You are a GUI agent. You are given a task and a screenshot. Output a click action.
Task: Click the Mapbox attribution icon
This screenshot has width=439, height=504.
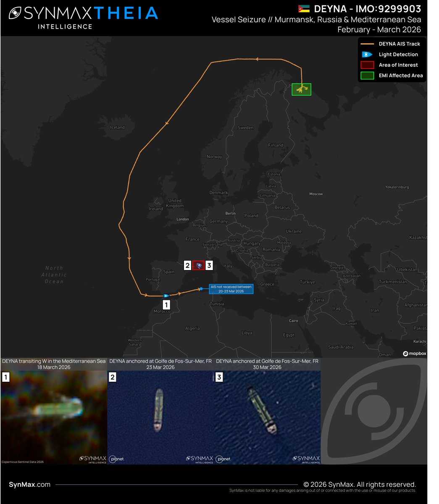pyautogui.click(x=405, y=354)
